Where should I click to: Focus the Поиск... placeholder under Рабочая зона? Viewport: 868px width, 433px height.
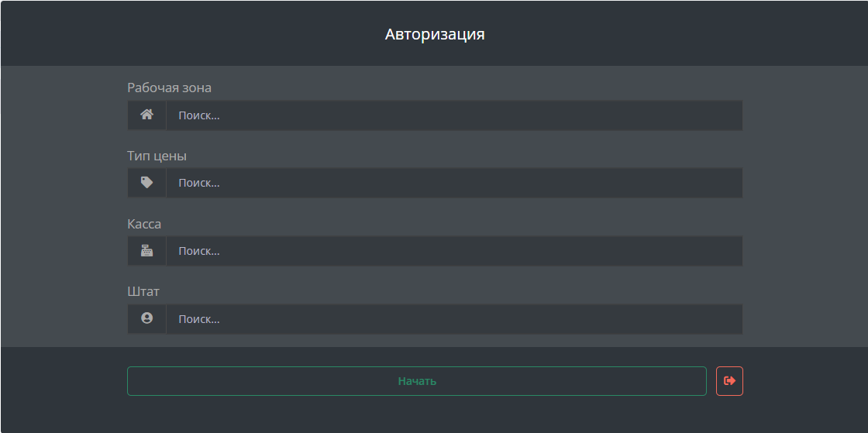click(x=198, y=115)
